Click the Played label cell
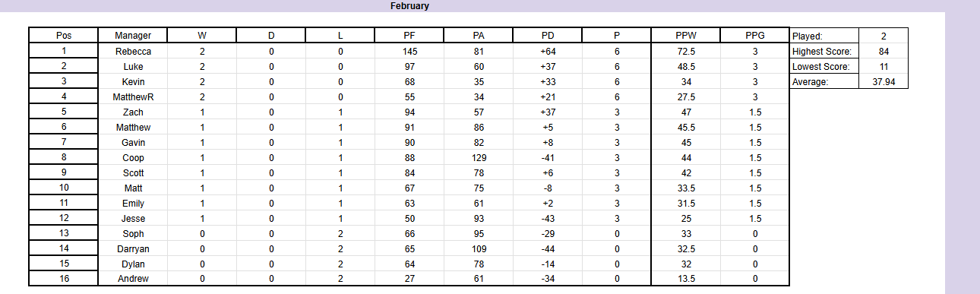980x294 pixels. point(824,36)
